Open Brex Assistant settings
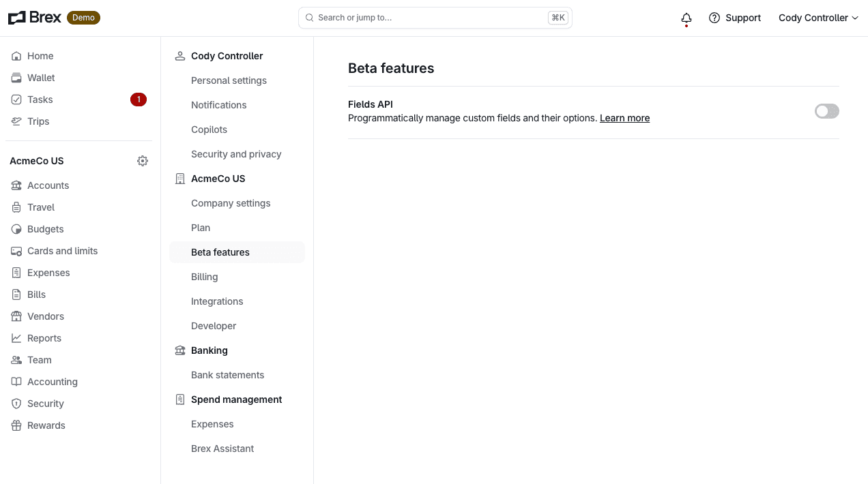This screenshot has width=868, height=484. (222, 449)
